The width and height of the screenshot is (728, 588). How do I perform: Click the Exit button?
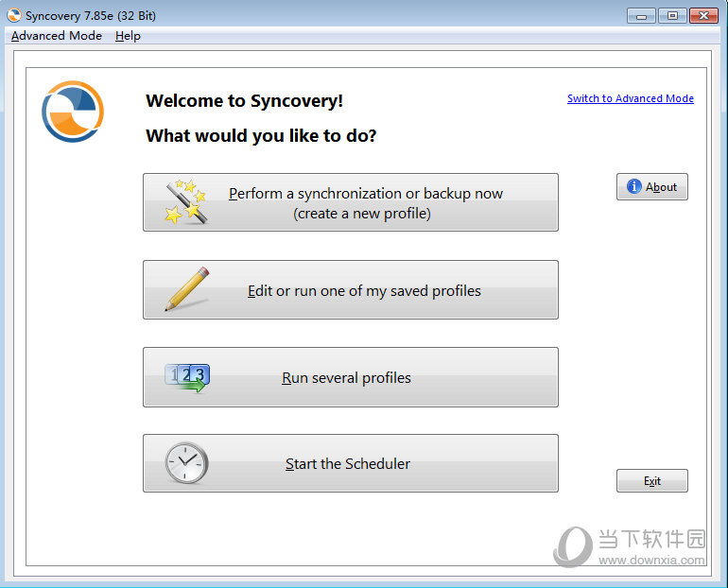[651, 481]
